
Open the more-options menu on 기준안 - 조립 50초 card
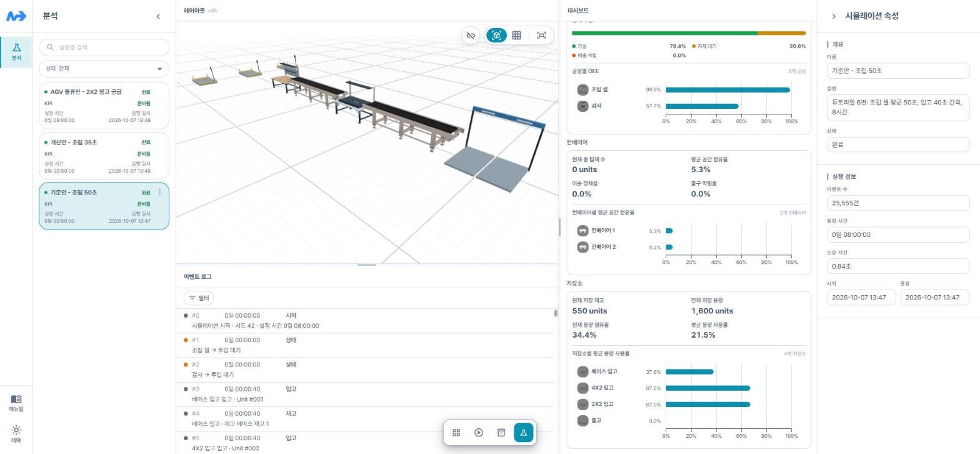160,193
